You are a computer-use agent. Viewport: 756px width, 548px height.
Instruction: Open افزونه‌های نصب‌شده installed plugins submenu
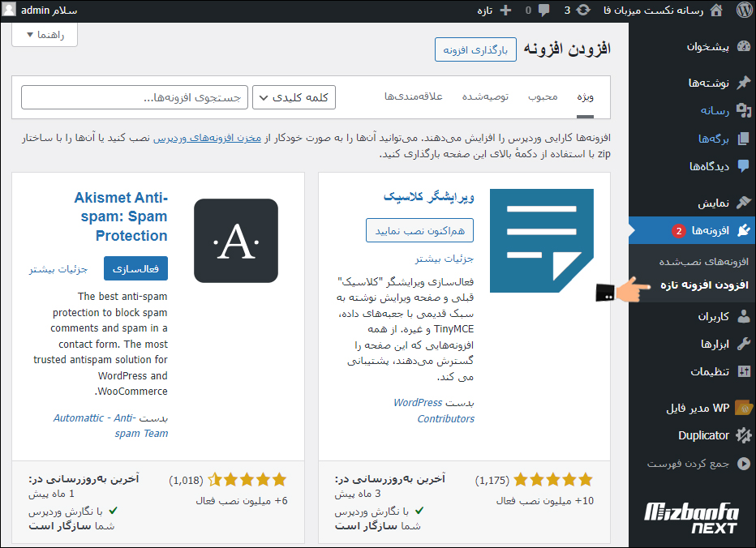coord(703,262)
